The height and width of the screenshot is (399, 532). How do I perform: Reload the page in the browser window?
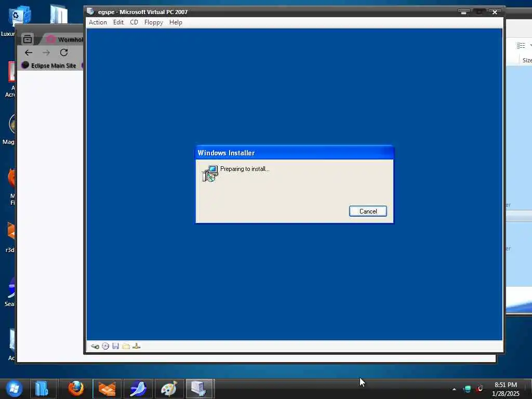click(64, 52)
